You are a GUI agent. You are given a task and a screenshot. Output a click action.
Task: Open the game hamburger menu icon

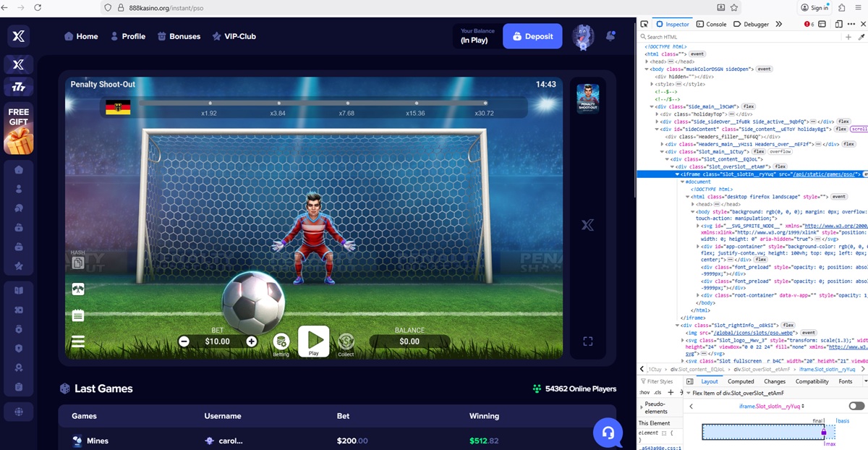pyautogui.click(x=78, y=341)
